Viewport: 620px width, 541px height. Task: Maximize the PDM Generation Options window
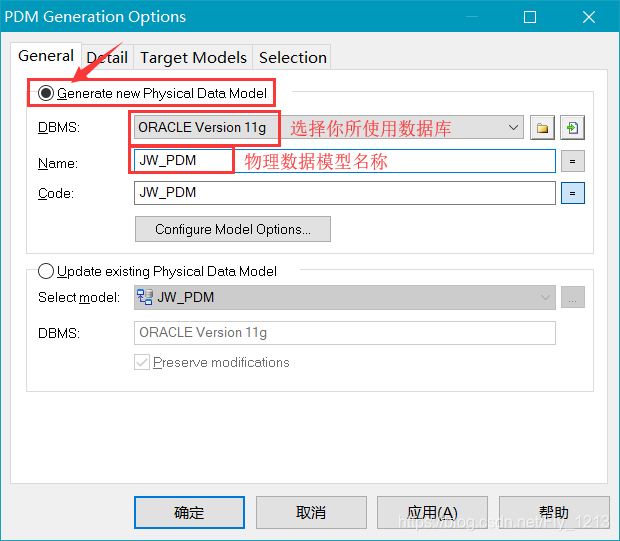(x=530, y=17)
